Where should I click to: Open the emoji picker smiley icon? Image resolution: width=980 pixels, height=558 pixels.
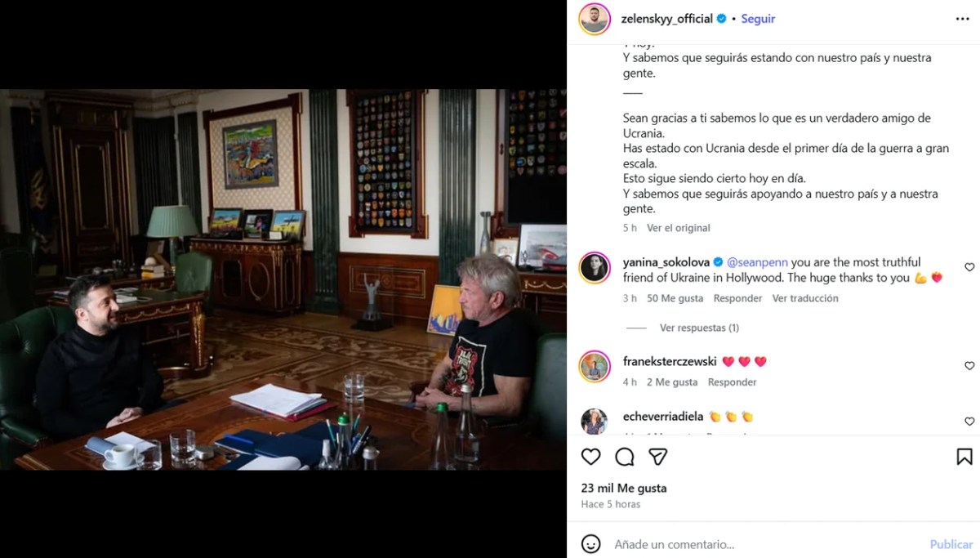point(591,544)
